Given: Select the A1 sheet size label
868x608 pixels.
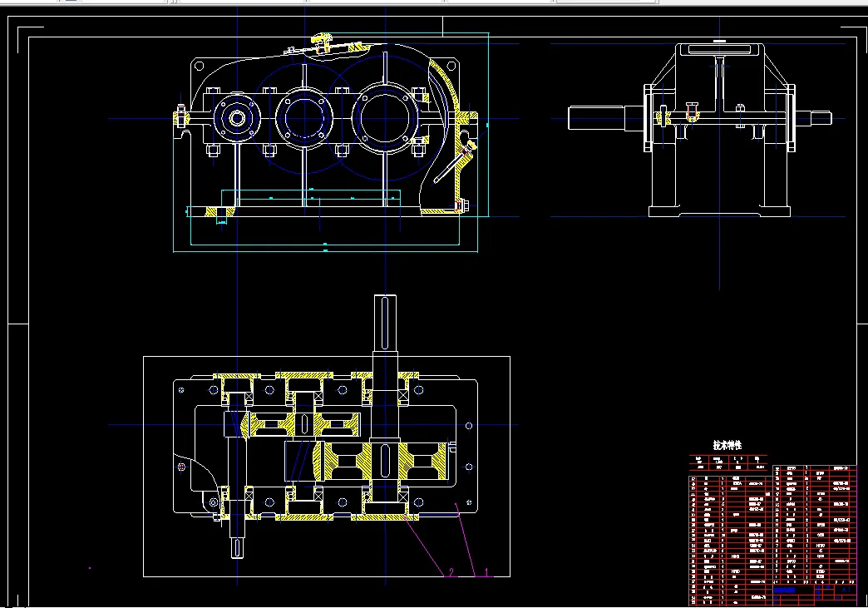Looking at the screenshot, I should 846,591.
